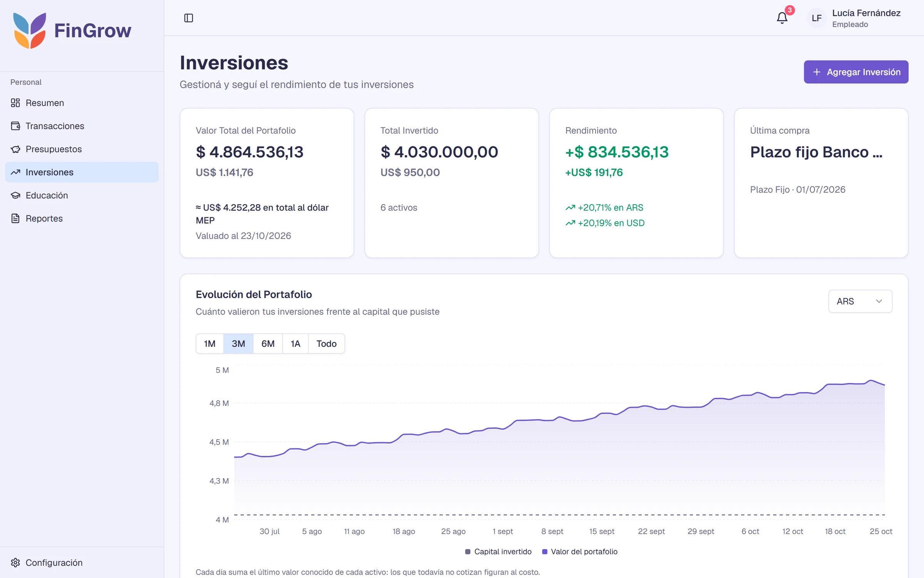Click the Resumen dashboard icon
Image resolution: width=924 pixels, height=578 pixels.
(x=15, y=103)
